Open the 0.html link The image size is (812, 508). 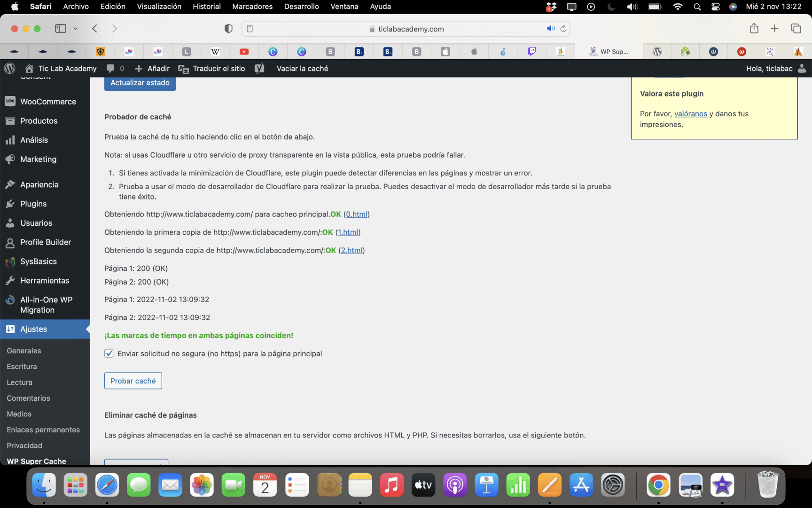[357, 214]
